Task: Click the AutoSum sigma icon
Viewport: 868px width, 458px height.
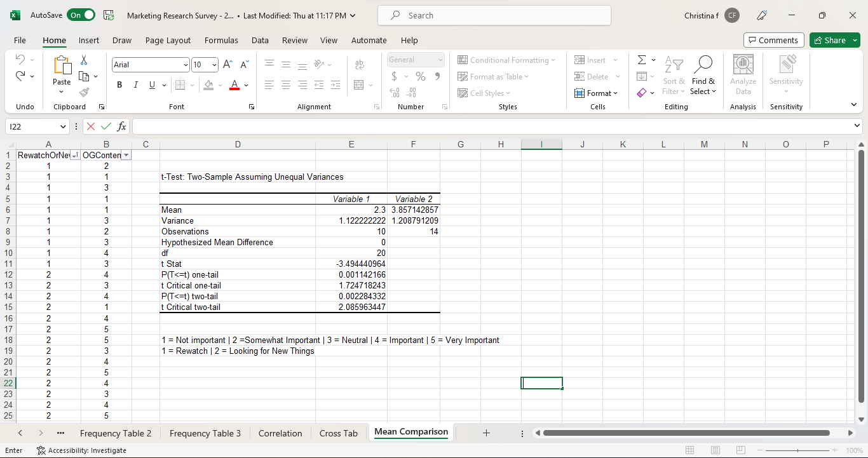Action: [642, 60]
